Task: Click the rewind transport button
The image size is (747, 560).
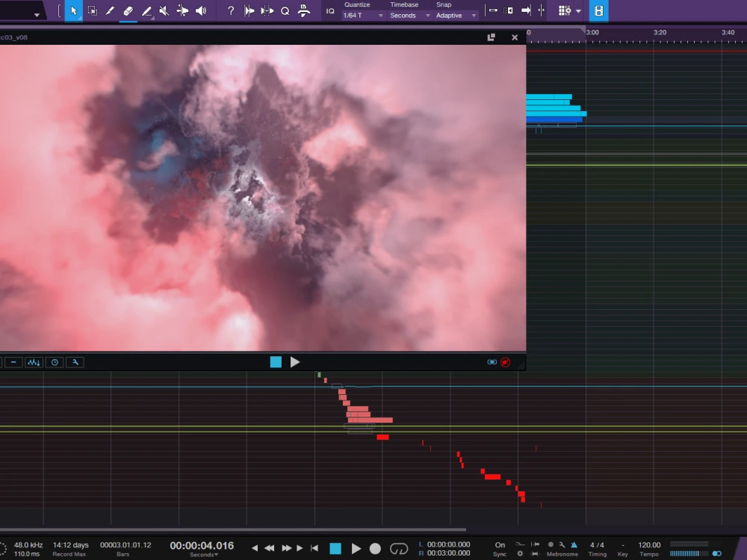Action: (270, 548)
